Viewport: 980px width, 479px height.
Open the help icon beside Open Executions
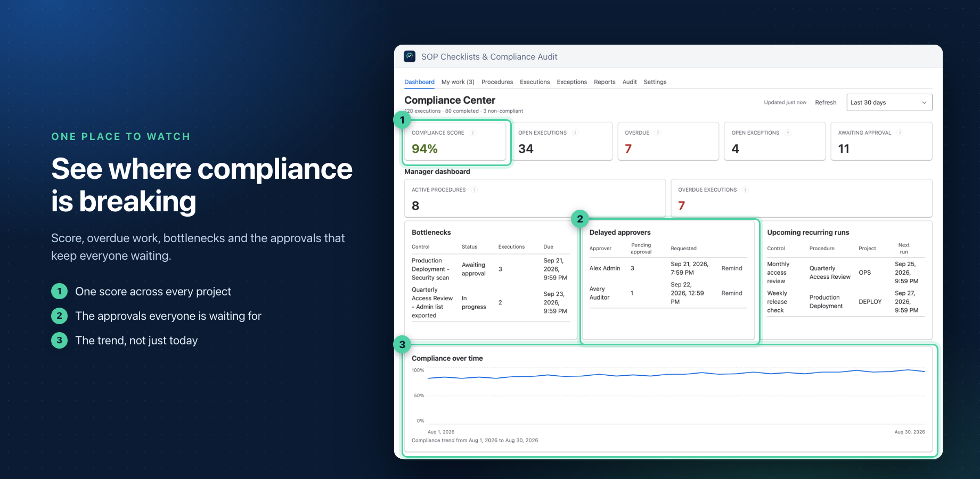pos(575,133)
